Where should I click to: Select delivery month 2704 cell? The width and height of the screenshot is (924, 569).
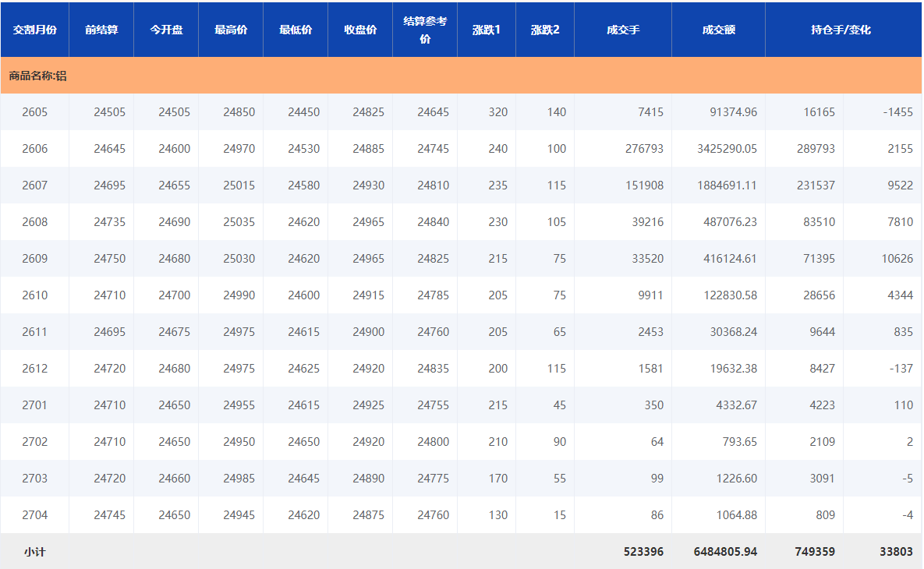(35, 514)
